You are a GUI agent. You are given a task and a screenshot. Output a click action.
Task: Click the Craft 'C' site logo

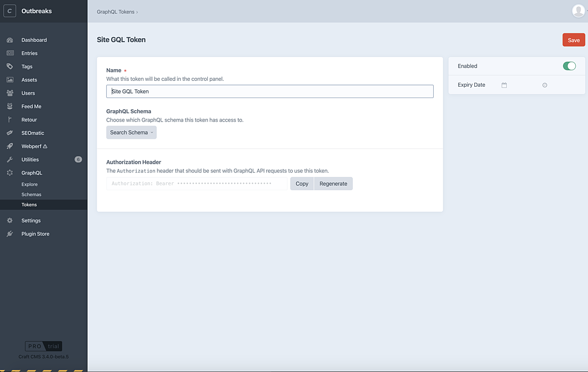pyautogui.click(x=10, y=11)
